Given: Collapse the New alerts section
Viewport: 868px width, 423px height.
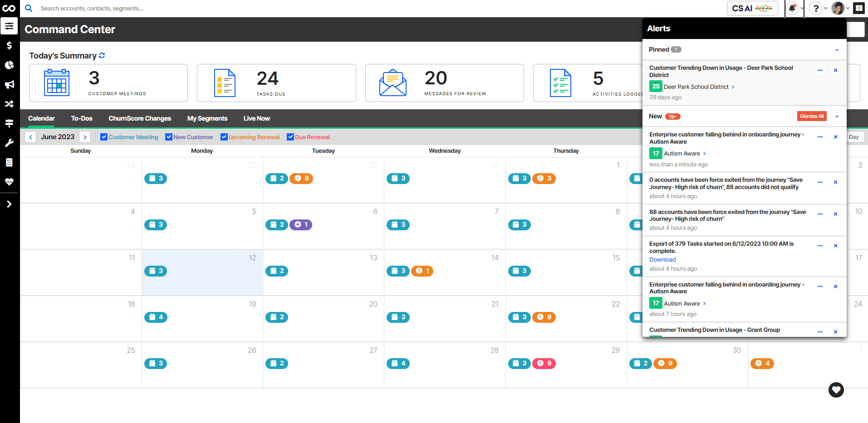Looking at the screenshot, I should 837,116.
